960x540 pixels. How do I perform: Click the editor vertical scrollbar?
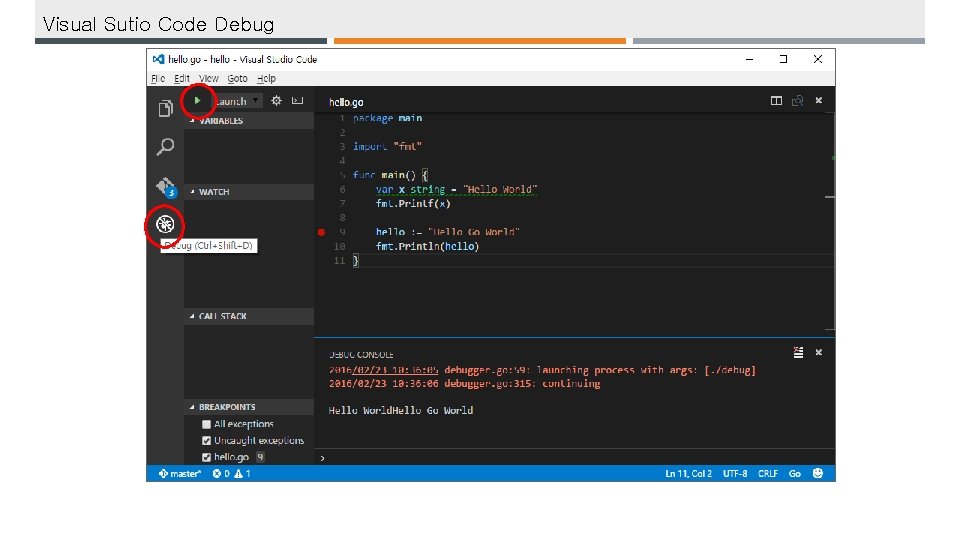(831, 220)
